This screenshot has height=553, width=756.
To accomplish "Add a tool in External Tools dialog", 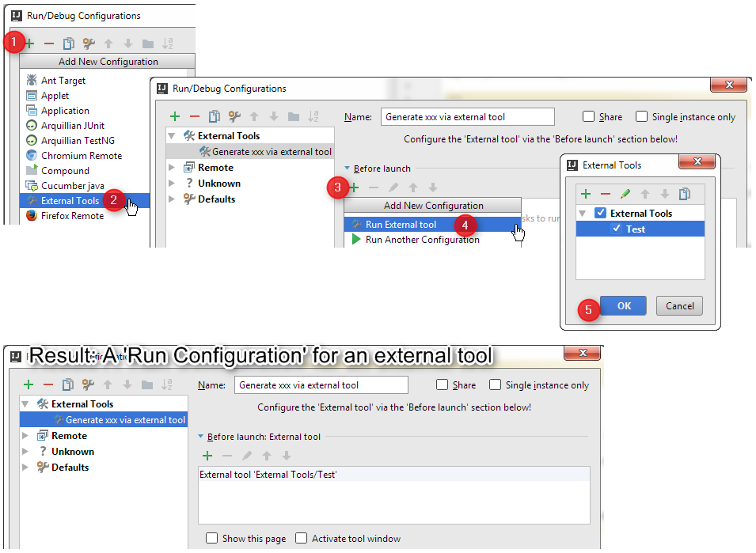I will tap(586, 194).
